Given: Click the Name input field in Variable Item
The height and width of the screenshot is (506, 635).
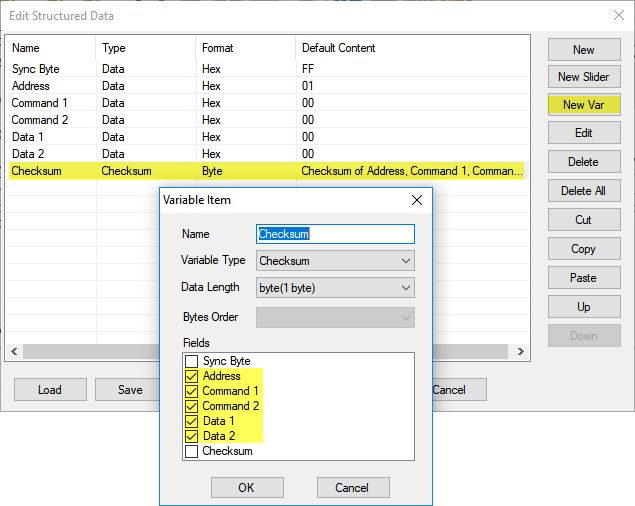Looking at the screenshot, I should (x=335, y=234).
